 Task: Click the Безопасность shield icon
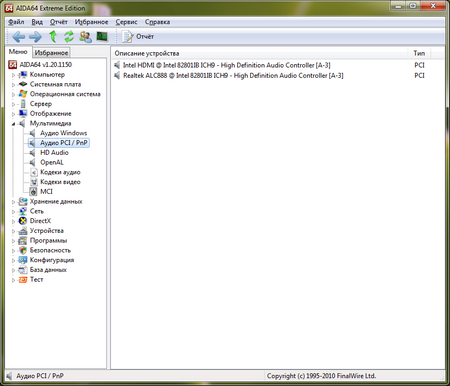23,250
